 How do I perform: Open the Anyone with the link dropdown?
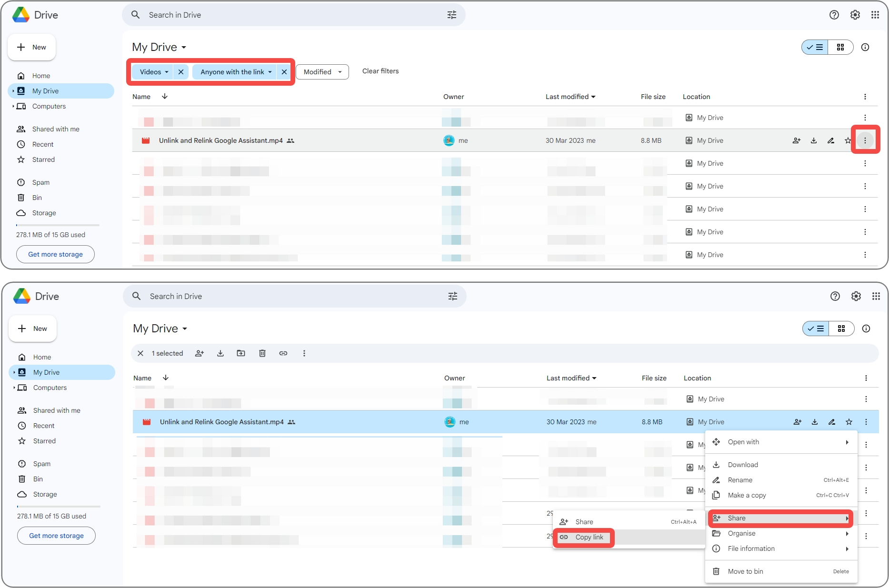coord(235,72)
